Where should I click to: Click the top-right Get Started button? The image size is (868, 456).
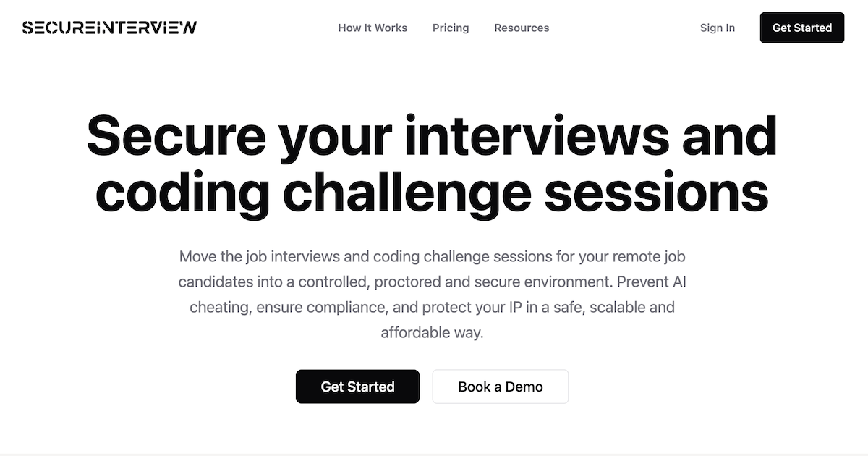(802, 28)
